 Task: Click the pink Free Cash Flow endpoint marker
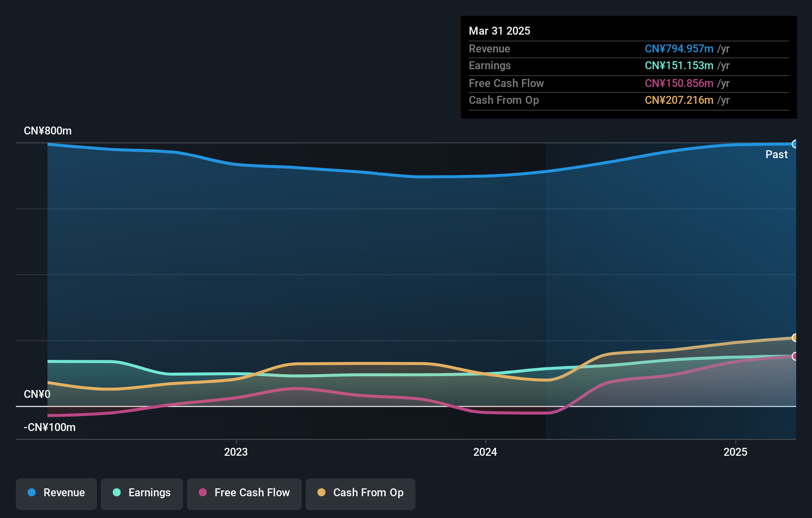click(x=795, y=356)
